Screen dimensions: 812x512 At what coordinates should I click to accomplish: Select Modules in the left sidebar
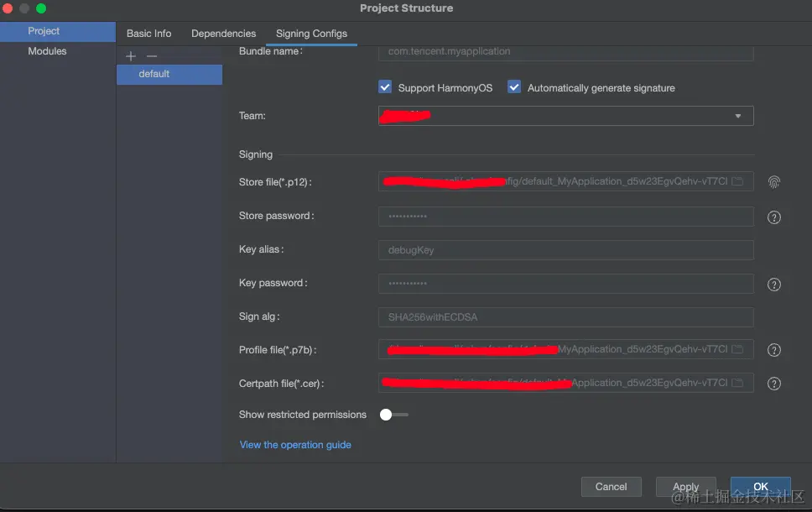pos(47,51)
